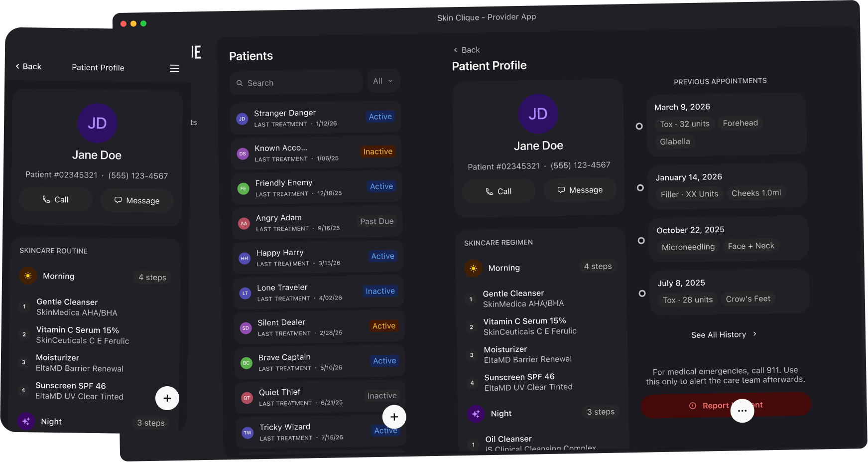Click Brave Captain BC avatar
The width and height of the screenshot is (868, 462).
(x=246, y=363)
